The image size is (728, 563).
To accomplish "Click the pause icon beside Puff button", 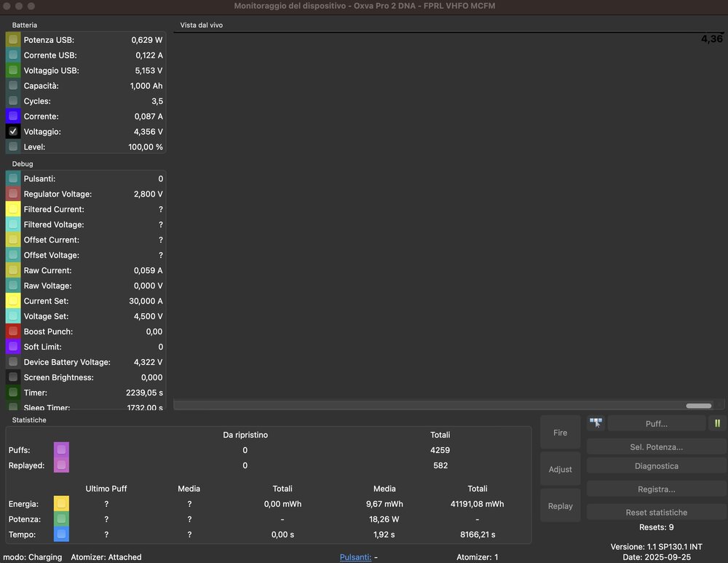I will coord(717,423).
